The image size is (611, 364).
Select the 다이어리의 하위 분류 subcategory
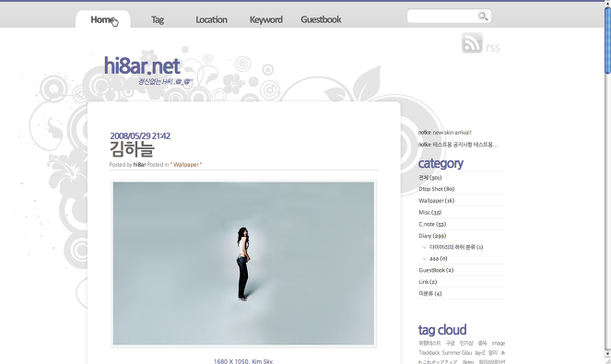pyautogui.click(x=456, y=247)
